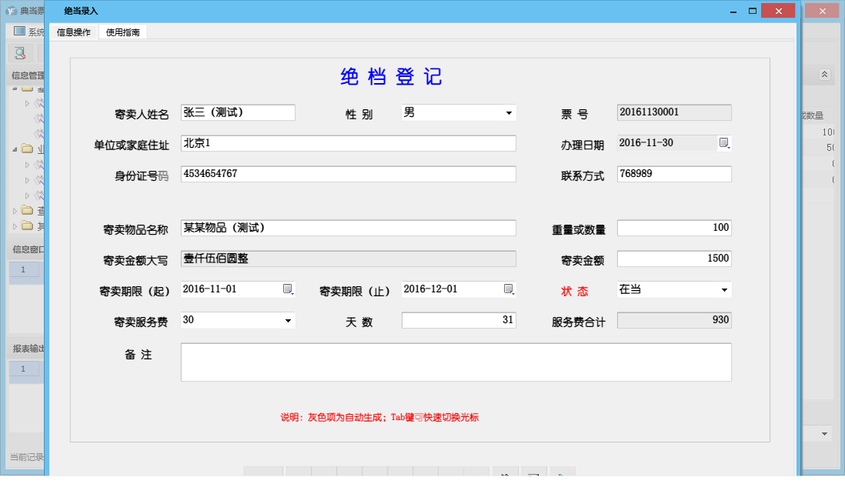Open the 性别 dropdown showing 男
Screen dimensions: 845x504
509,112
